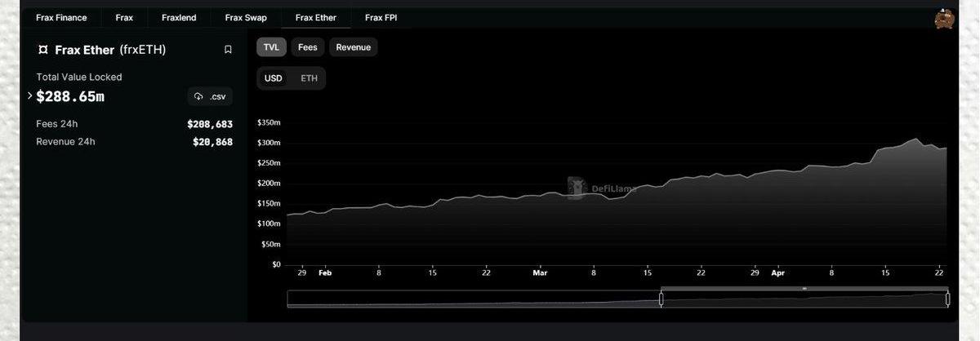Click the Revenue 24h label
The image size is (980, 341).
click(65, 142)
